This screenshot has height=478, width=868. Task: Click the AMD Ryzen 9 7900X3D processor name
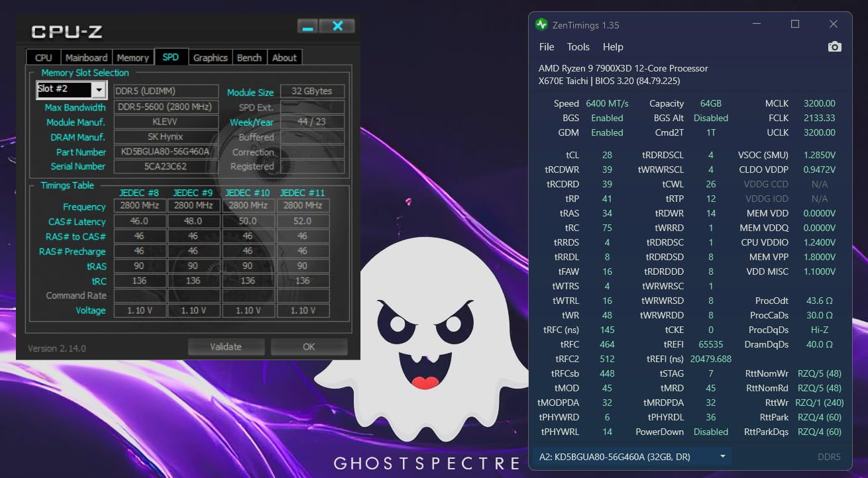point(623,68)
